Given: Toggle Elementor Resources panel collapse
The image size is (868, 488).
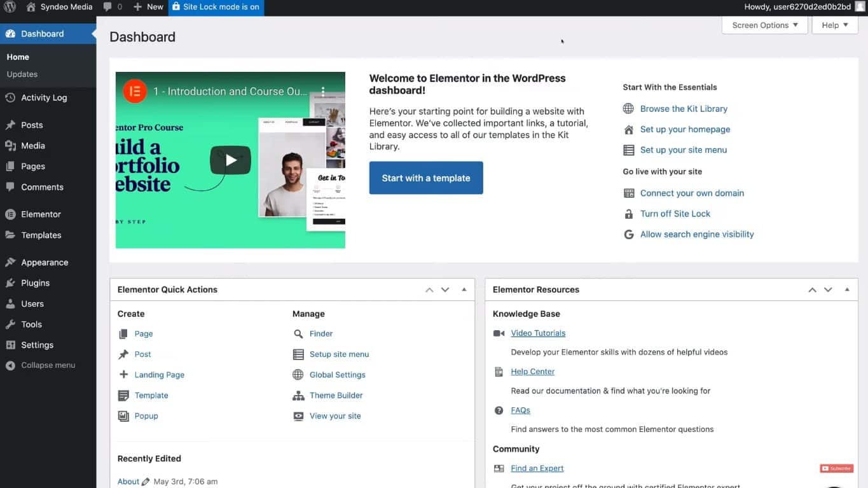Looking at the screenshot, I should click(847, 289).
